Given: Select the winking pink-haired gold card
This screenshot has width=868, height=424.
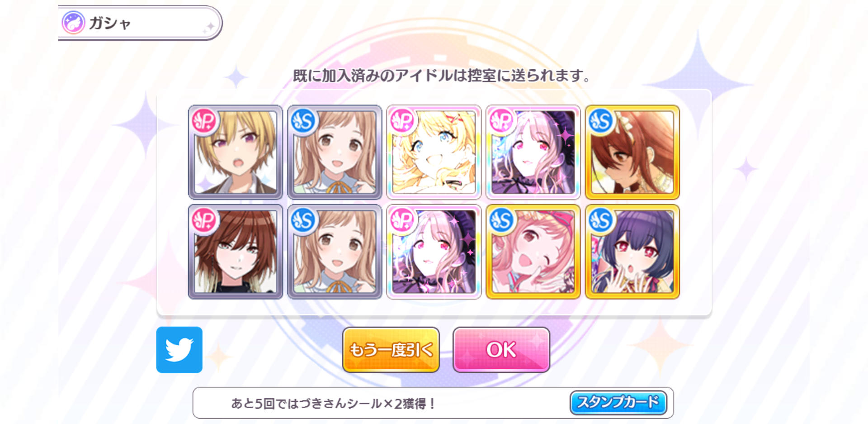Looking at the screenshot, I should pos(533,252).
